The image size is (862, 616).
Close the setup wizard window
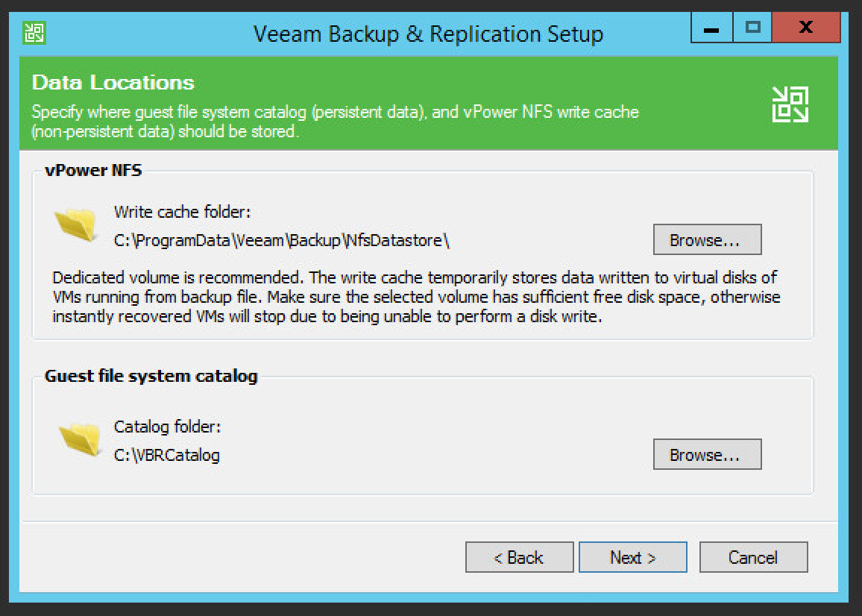(x=805, y=29)
